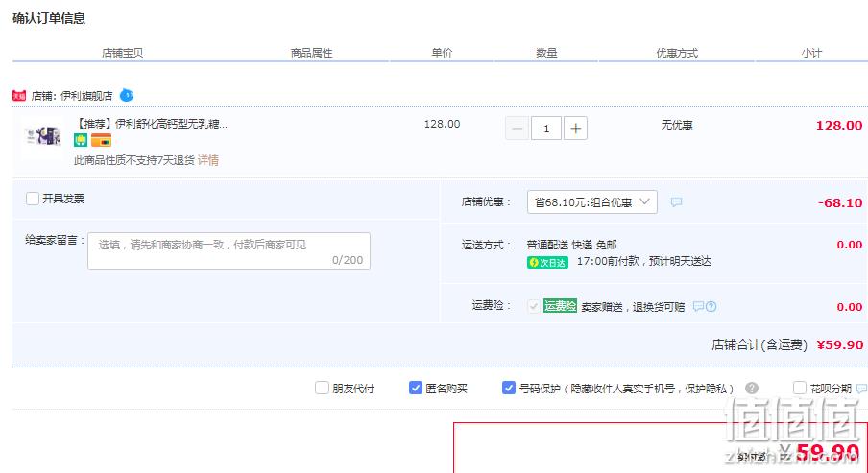Viewport: 868px width, 473px height.
Task: Click the quantity input field showing 1
Action: pos(546,129)
